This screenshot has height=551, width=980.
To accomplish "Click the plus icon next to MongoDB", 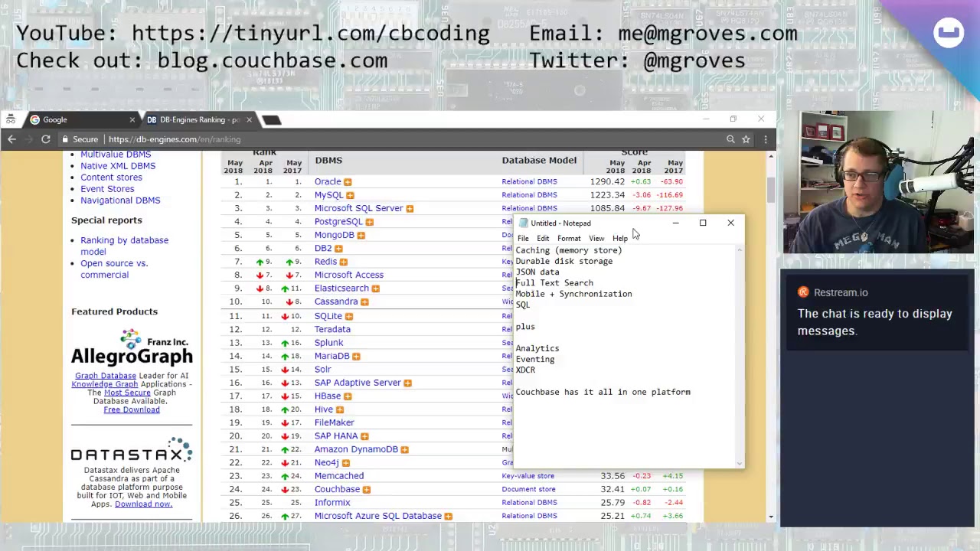I will tap(361, 235).
